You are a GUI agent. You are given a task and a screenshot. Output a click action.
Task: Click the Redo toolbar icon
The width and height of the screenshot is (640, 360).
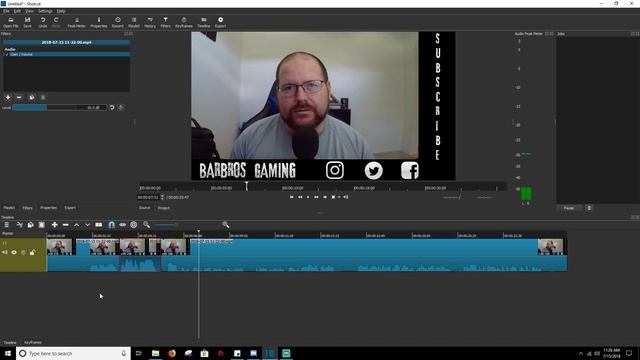coord(56,22)
